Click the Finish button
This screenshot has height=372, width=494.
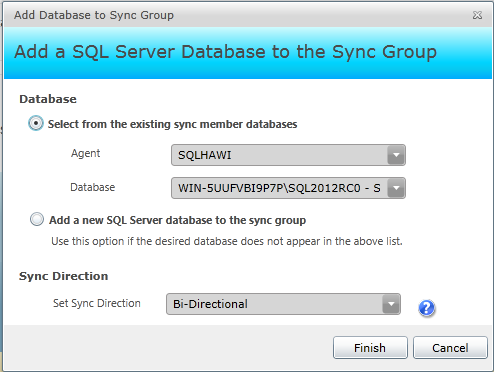(x=370, y=348)
